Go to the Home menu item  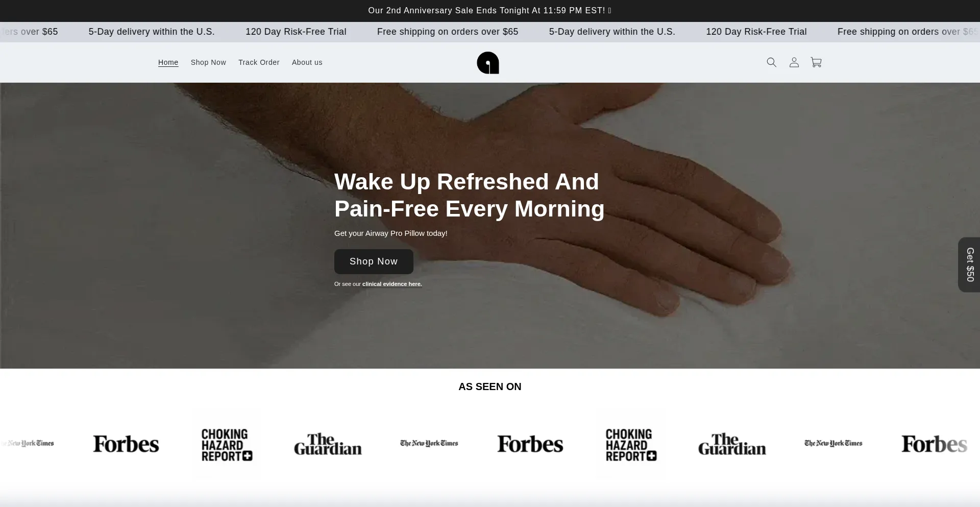(x=168, y=62)
